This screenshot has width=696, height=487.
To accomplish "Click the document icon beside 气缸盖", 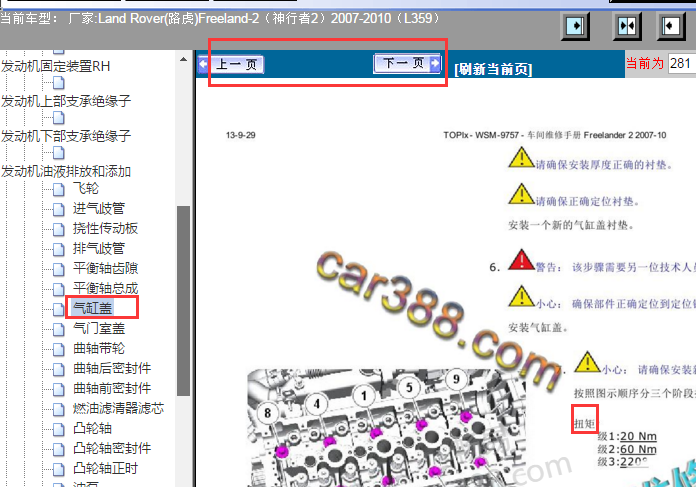I will point(59,309).
